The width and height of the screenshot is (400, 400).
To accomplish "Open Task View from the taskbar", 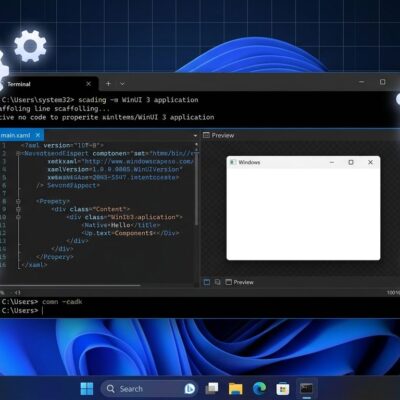I will coord(211,388).
